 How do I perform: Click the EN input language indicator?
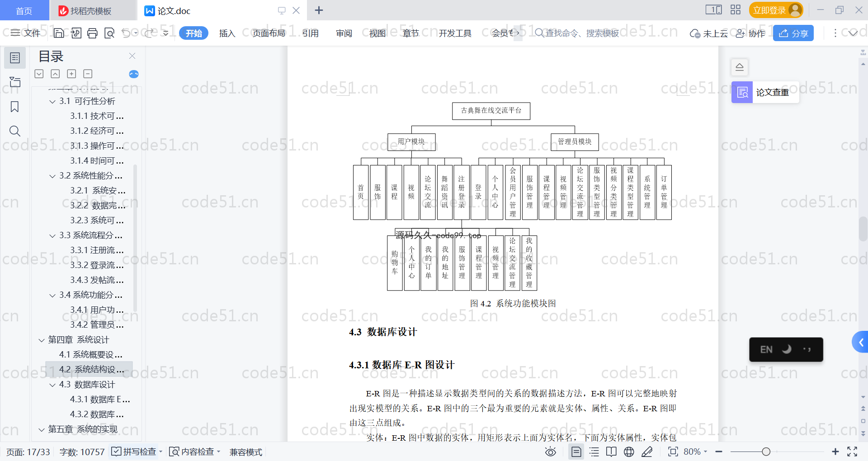(766, 349)
